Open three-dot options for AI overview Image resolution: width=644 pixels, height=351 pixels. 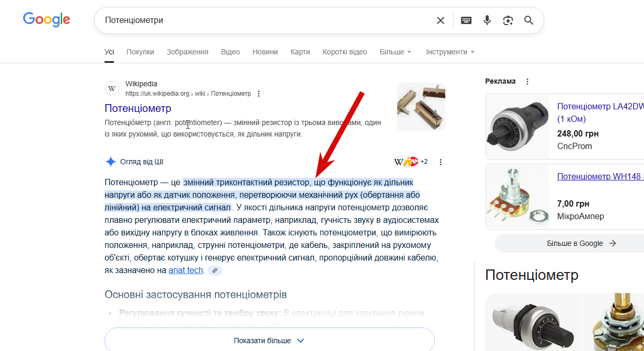(x=441, y=162)
